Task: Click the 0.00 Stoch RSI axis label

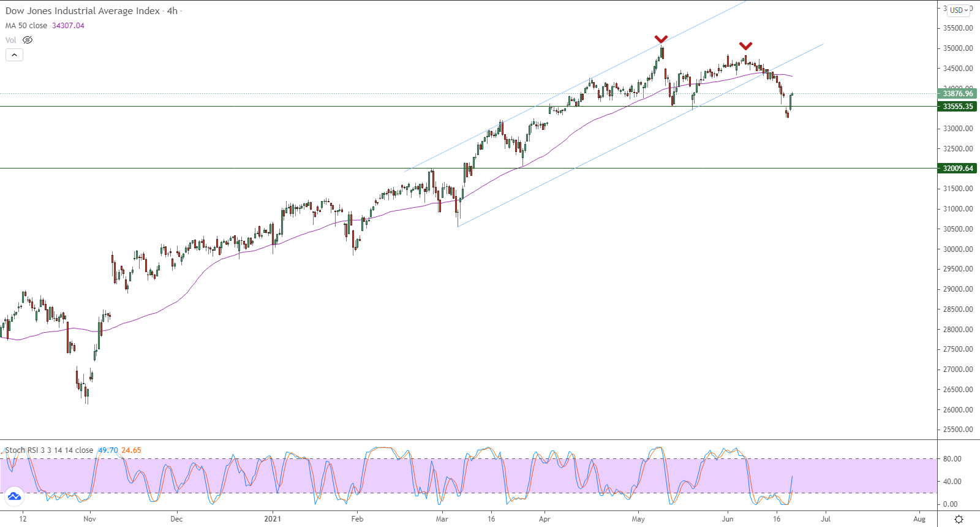Action: click(x=951, y=504)
